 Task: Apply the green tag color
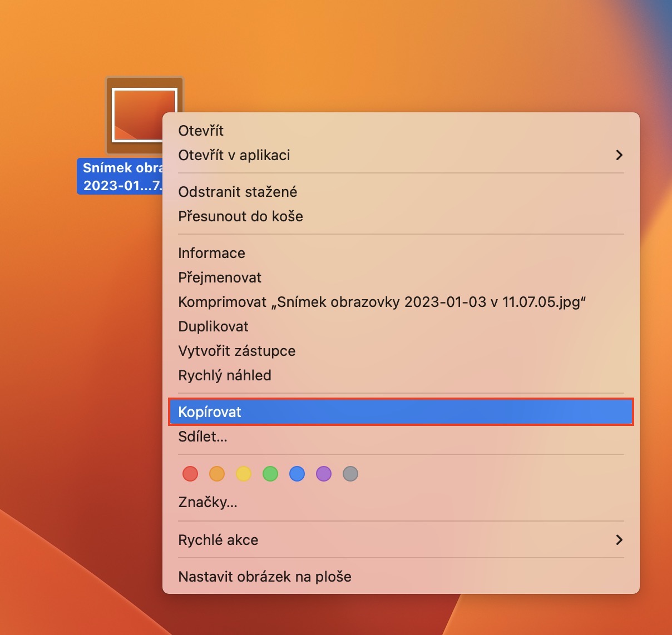(270, 474)
